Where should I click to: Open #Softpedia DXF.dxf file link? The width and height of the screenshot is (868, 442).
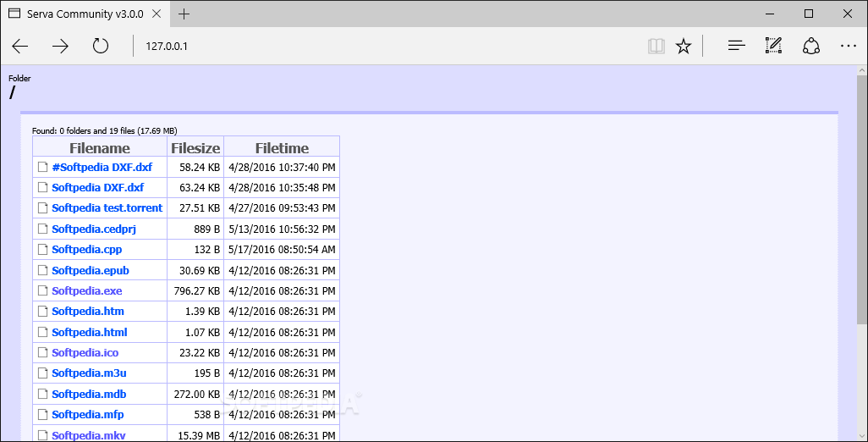click(x=102, y=168)
